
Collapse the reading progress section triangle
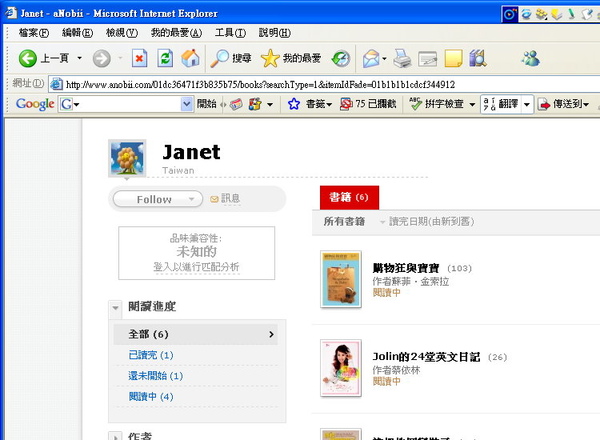(x=115, y=307)
